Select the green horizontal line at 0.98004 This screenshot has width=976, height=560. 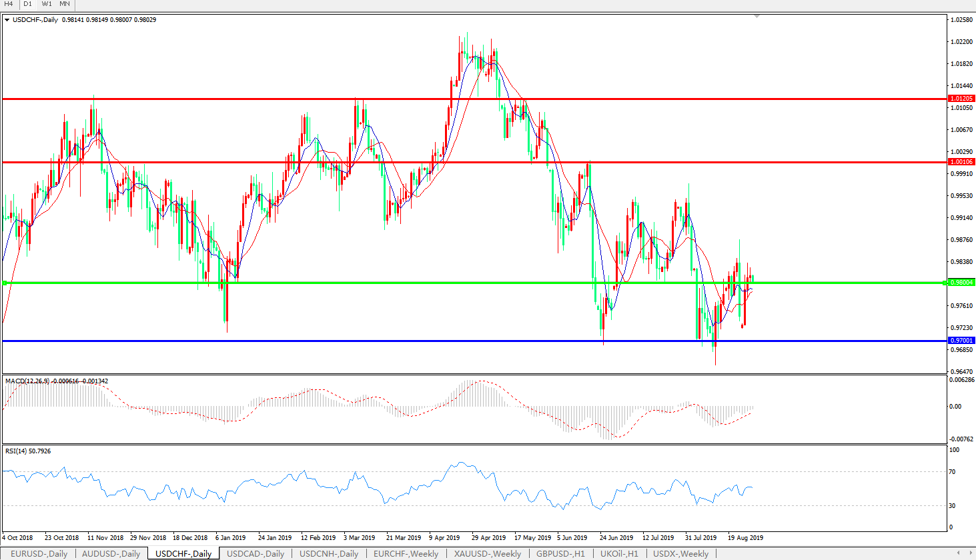click(400, 283)
